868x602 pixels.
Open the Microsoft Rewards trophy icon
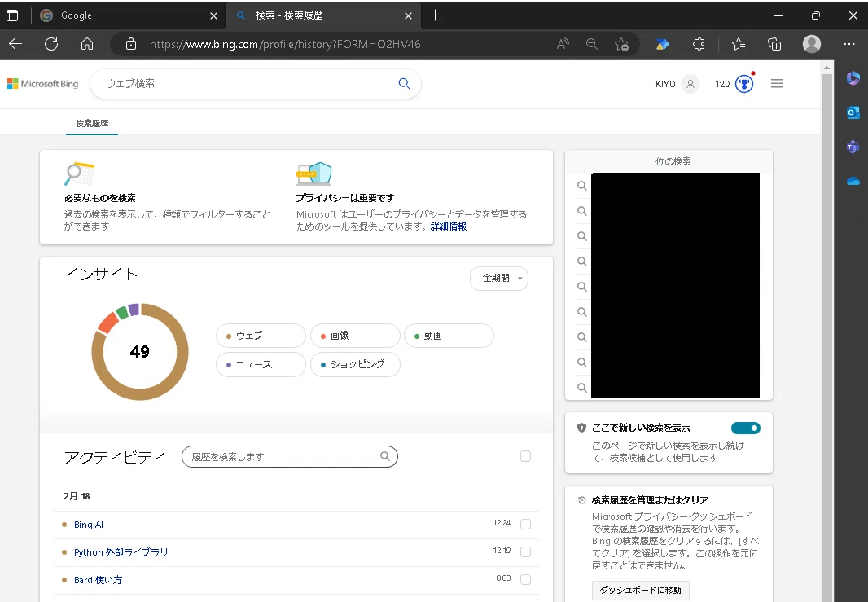coord(744,84)
